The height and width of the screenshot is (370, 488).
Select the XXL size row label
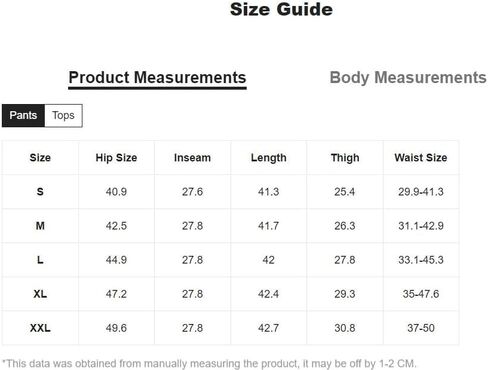[x=40, y=328]
